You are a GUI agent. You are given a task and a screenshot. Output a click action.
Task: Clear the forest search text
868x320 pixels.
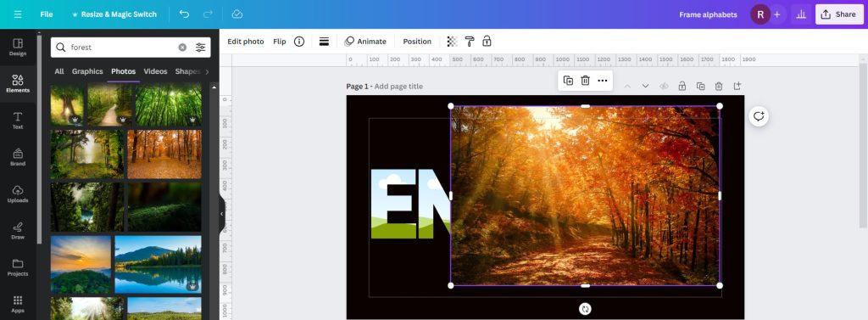click(183, 48)
